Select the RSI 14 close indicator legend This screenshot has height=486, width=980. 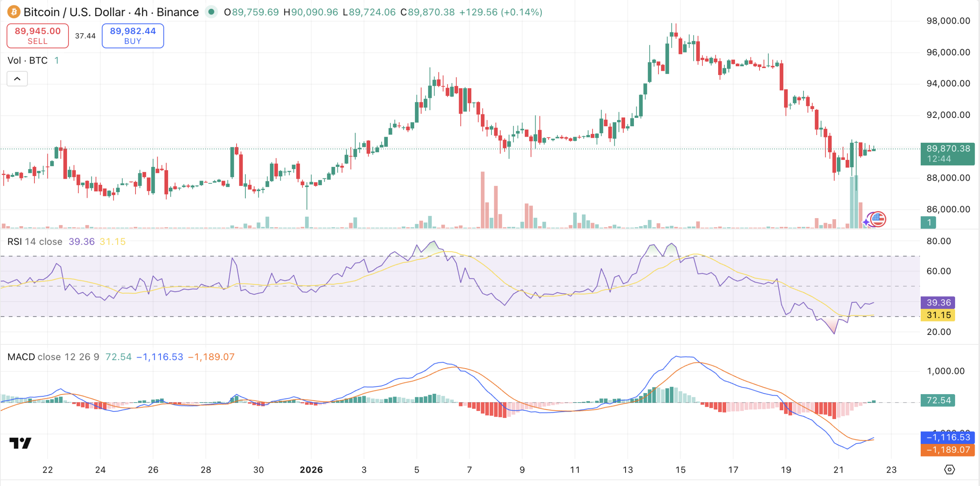point(35,241)
